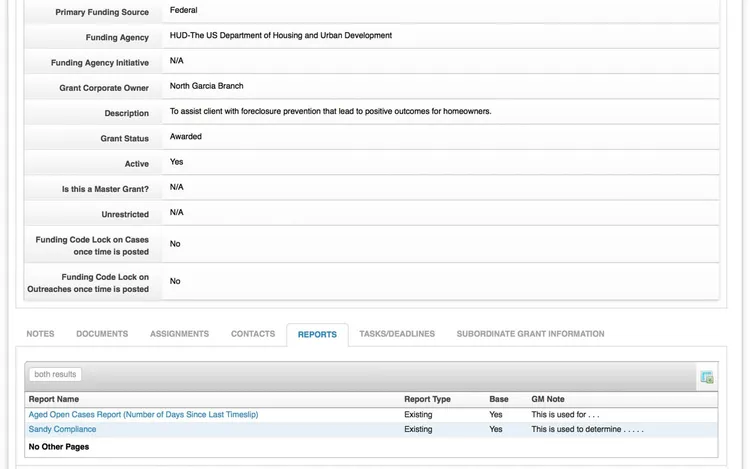Select the Reports tab

coord(317,335)
